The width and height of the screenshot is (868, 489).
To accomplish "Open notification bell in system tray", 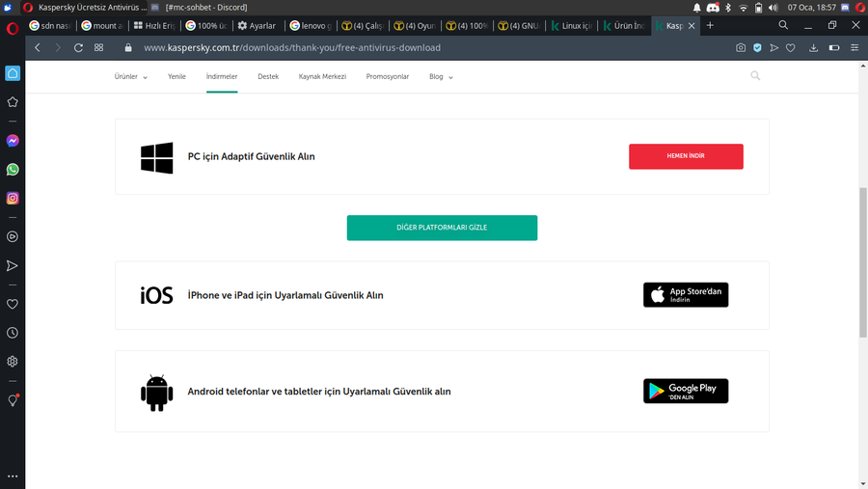I will pyautogui.click(x=697, y=8).
